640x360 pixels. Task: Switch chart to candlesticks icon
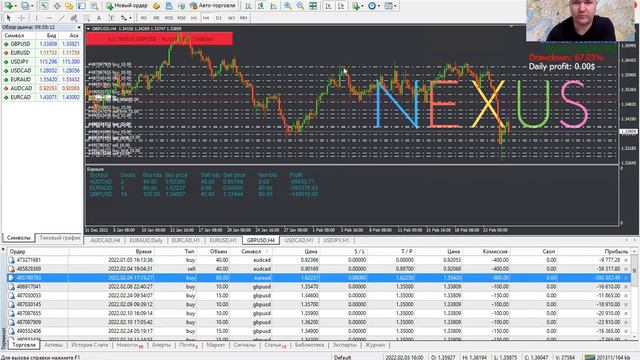[261, 6]
